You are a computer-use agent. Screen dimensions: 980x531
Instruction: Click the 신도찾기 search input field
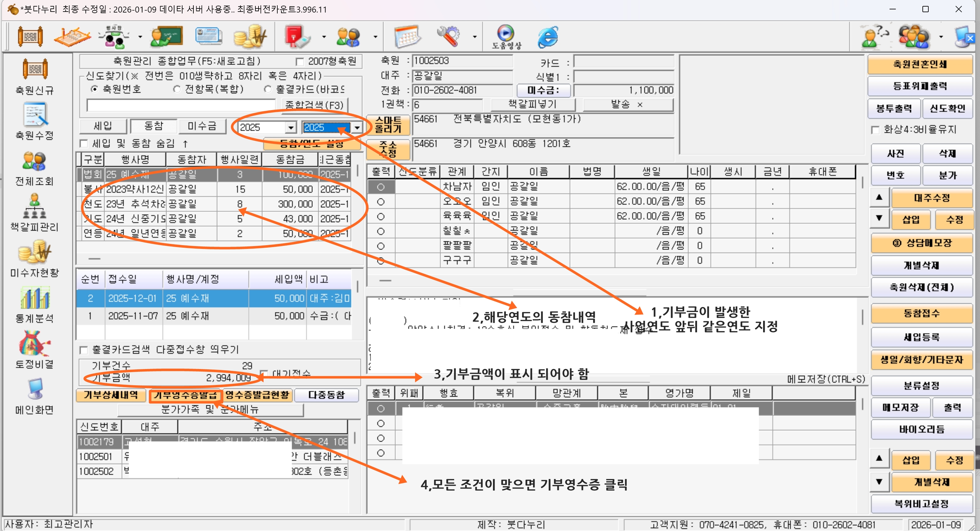point(181,105)
